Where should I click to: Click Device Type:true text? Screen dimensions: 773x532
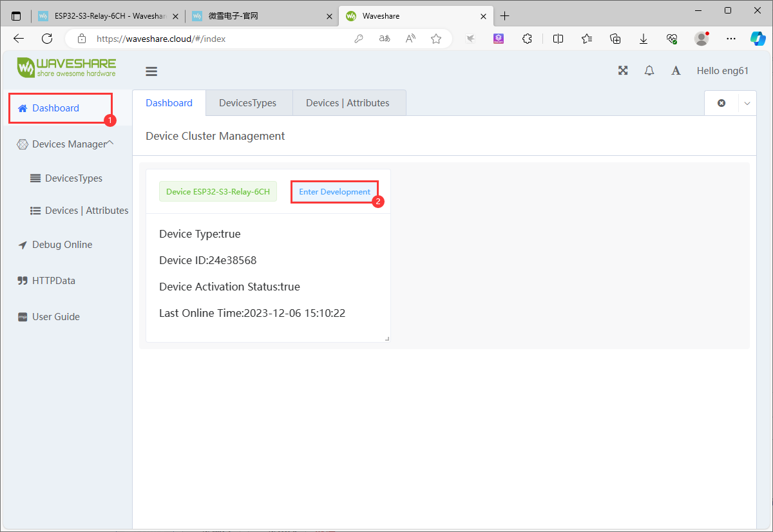pyautogui.click(x=200, y=234)
